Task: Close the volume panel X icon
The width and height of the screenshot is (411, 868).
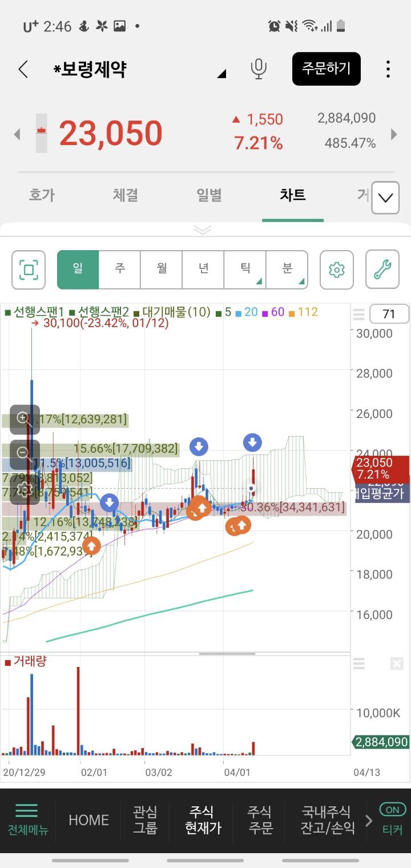Action: point(397,664)
